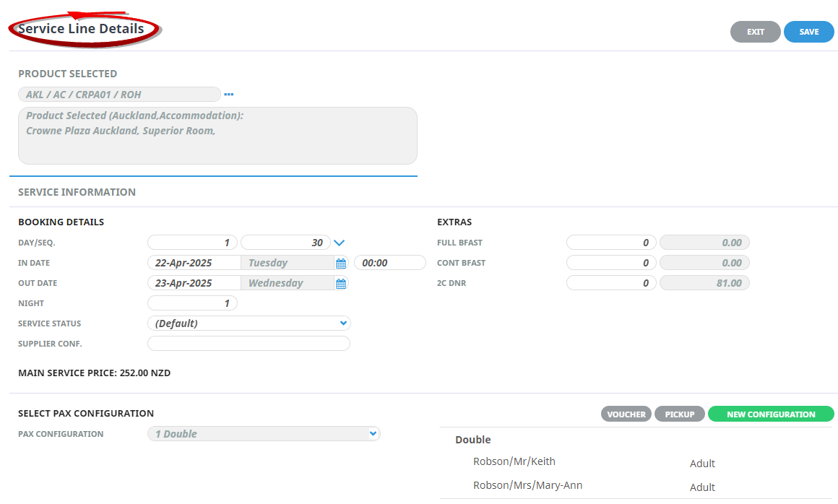Edit the 2C DNR quantity field
Image resolution: width=838 pixels, height=504 pixels.
[611, 283]
